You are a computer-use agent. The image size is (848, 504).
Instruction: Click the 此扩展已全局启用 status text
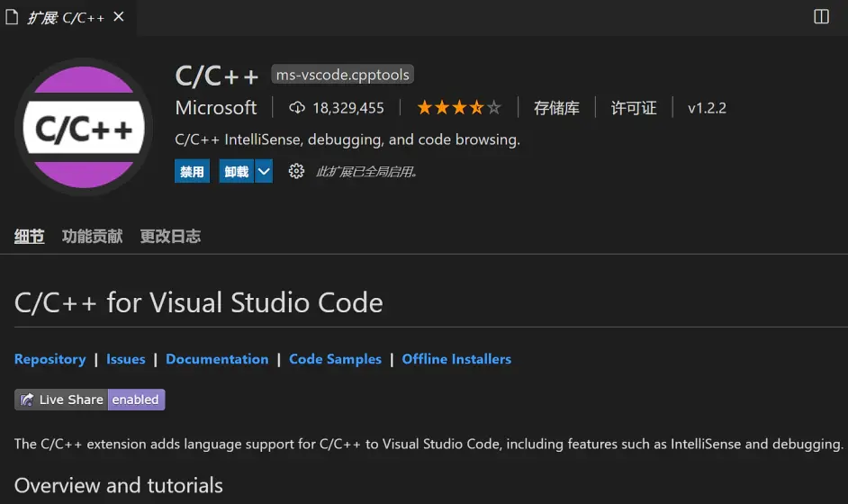[366, 172]
